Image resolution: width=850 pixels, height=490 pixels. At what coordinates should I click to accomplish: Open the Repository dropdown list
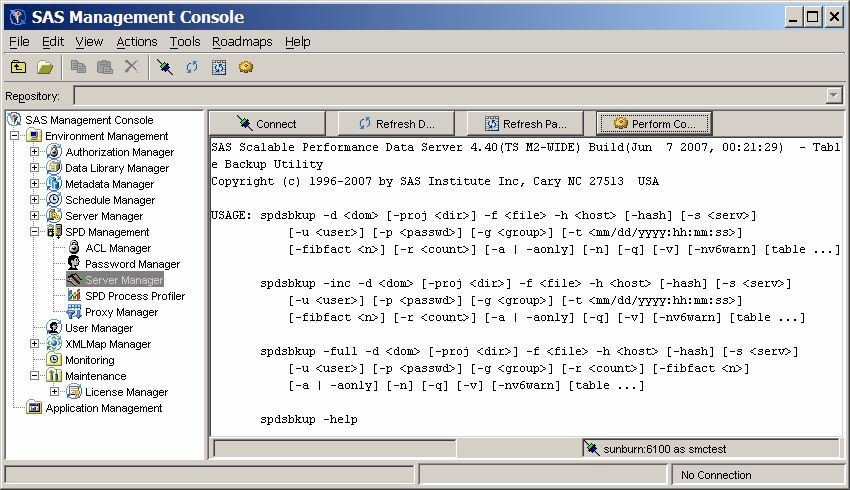coord(834,96)
